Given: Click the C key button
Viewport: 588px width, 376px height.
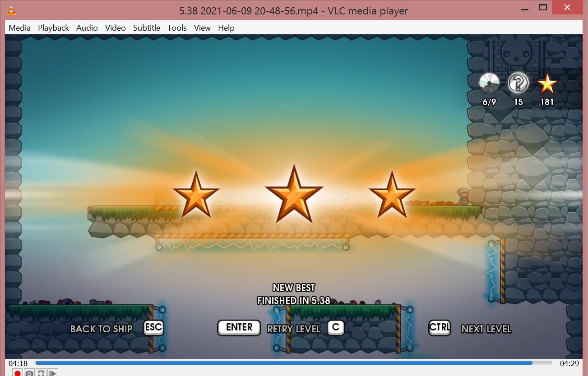Looking at the screenshot, I should (x=336, y=328).
